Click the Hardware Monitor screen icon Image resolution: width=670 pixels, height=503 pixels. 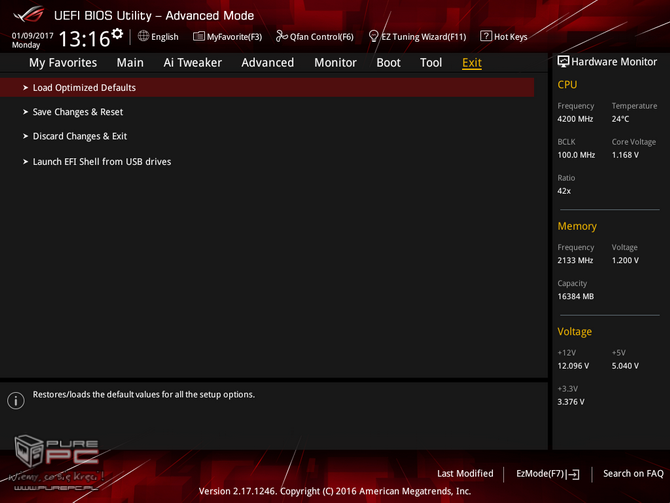click(563, 62)
